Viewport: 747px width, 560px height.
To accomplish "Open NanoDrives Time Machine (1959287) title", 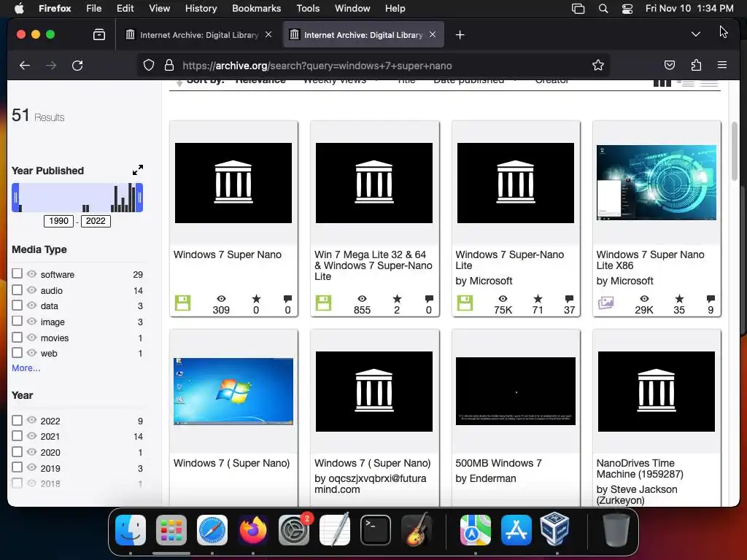I will (x=639, y=469).
